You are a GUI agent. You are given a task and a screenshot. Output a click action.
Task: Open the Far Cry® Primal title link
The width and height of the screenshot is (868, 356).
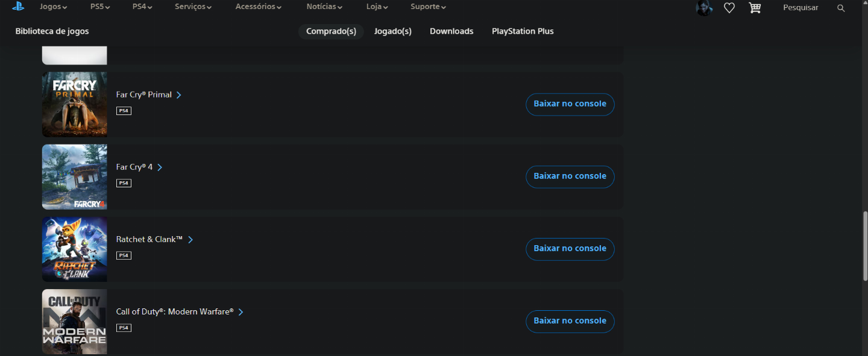tap(144, 95)
